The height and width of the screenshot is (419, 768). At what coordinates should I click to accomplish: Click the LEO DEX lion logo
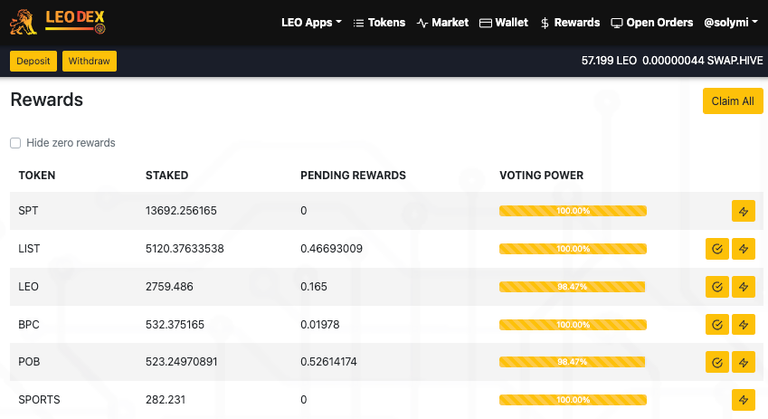click(57, 23)
